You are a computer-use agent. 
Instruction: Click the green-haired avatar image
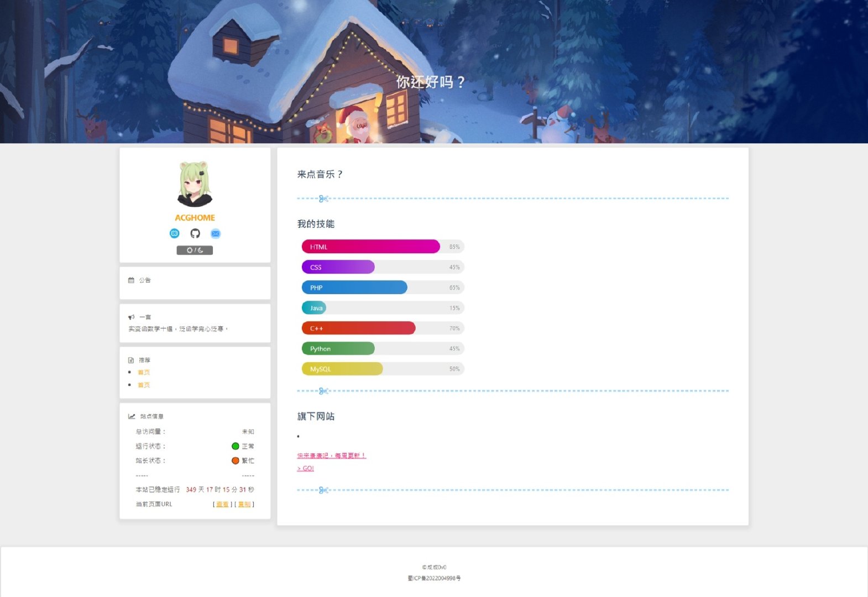pyautogui.click(x=195, y=184)
